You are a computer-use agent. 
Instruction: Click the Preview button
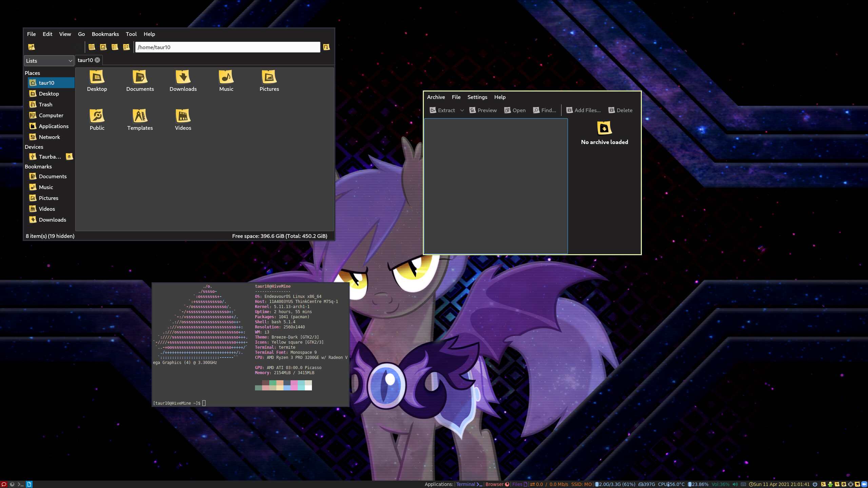[483, 110]
